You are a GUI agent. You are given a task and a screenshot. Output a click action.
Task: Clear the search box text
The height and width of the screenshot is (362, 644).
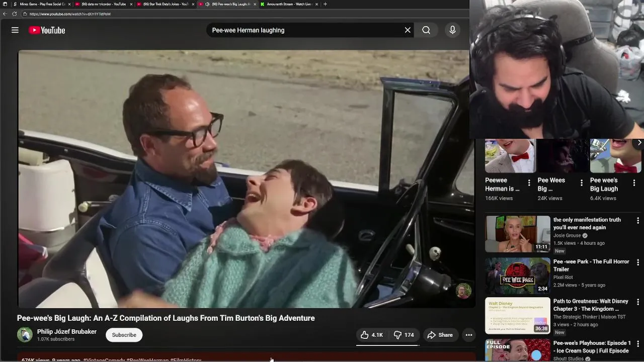pos(408,30)
